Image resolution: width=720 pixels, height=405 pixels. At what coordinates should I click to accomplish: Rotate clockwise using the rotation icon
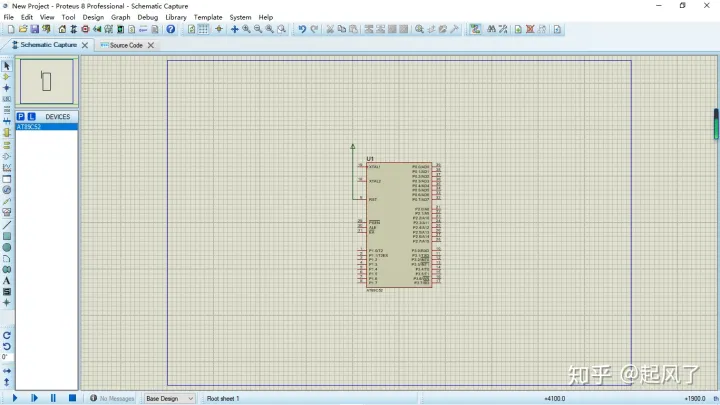(7, 335)
